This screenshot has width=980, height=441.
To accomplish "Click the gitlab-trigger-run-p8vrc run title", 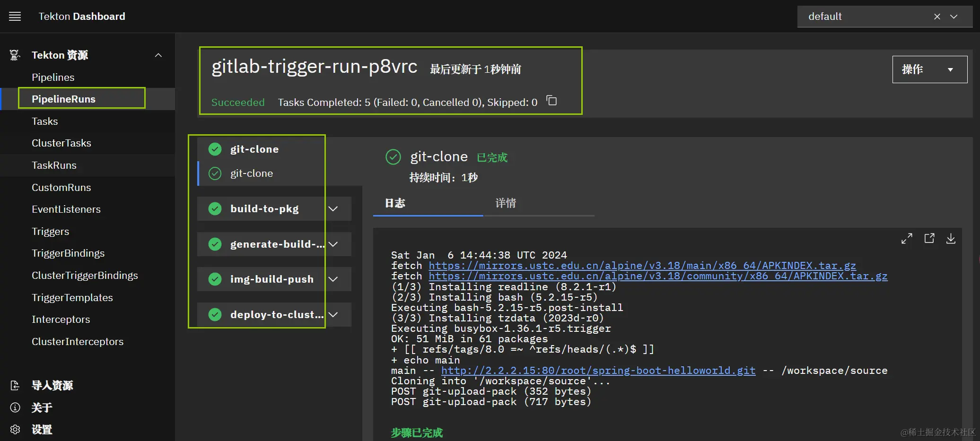I will [315, 67].
